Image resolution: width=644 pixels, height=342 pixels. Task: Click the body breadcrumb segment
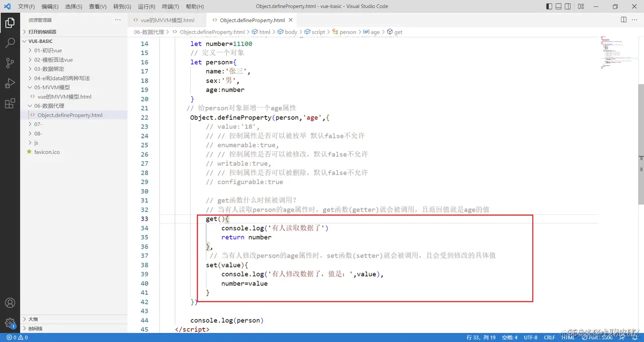(x=287, y=32)
